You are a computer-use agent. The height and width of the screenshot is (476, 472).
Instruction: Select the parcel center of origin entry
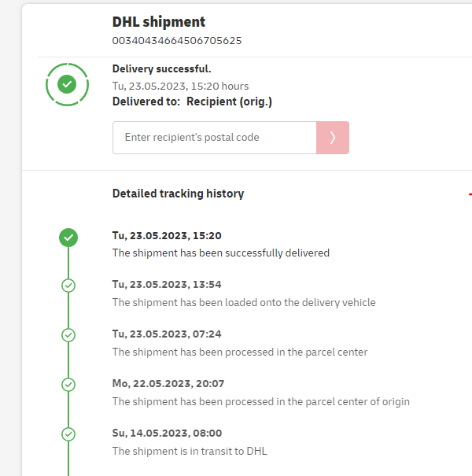click(x=260, y=401)
